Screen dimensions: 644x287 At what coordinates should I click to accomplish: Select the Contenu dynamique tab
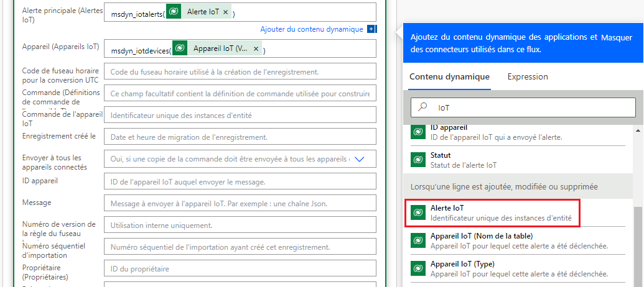coord(449,76)
